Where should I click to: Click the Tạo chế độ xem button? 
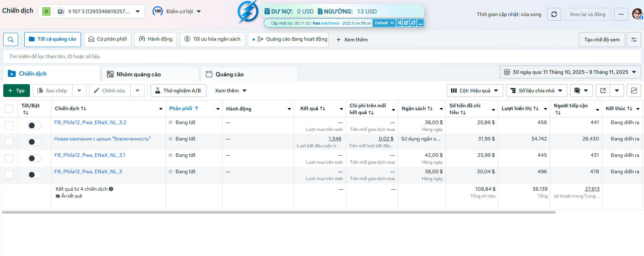click(602, 40)
